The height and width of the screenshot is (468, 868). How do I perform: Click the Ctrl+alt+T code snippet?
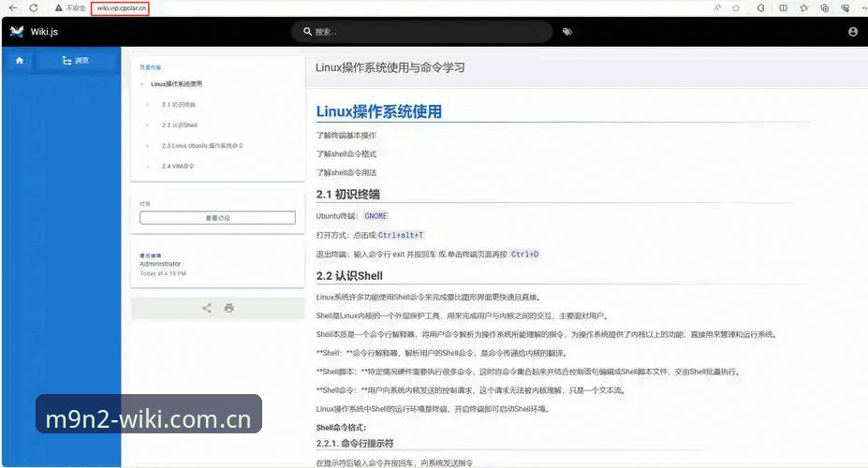401,235
